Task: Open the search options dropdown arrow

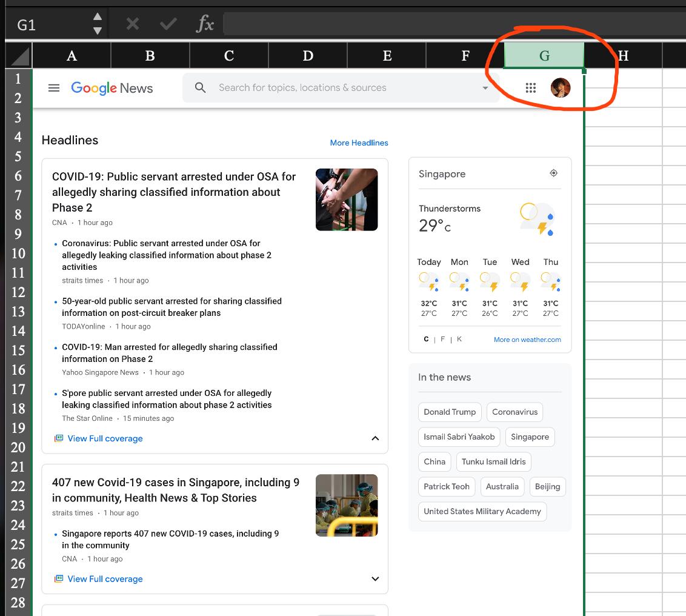Action: click(485, 88)
